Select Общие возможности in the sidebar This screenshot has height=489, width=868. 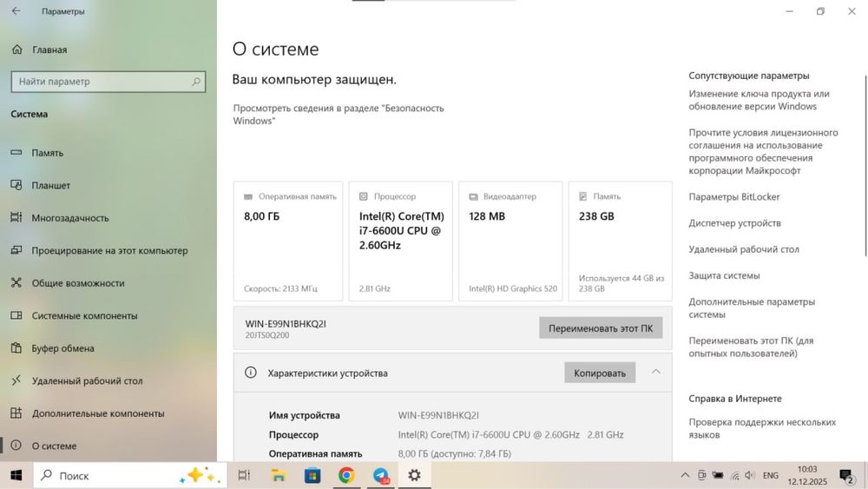pos(108,283)
